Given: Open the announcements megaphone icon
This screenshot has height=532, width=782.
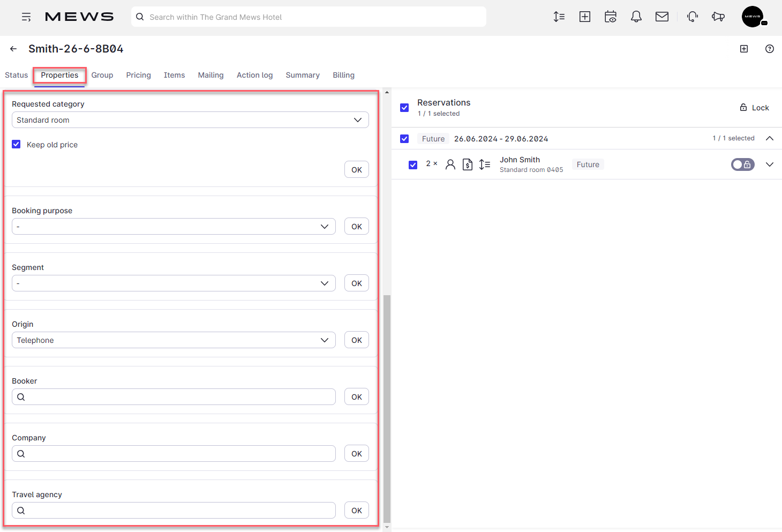Looking at the screenshot, I should tap(718, 17).
